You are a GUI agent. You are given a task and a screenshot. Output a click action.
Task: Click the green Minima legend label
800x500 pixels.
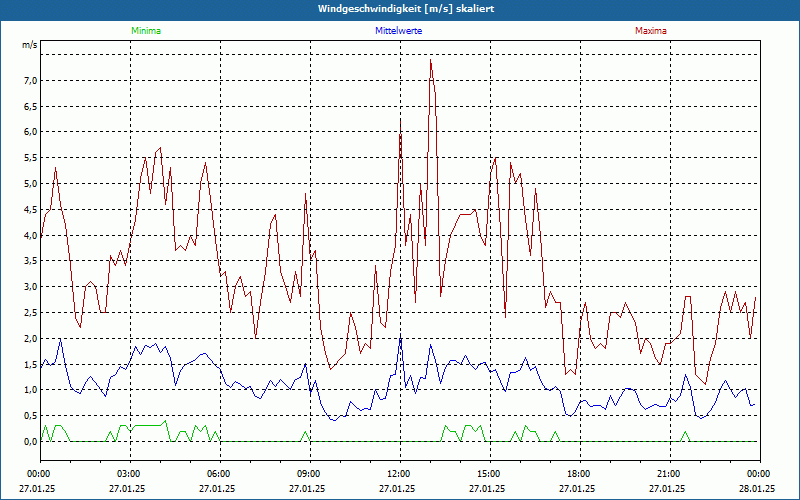145,31
